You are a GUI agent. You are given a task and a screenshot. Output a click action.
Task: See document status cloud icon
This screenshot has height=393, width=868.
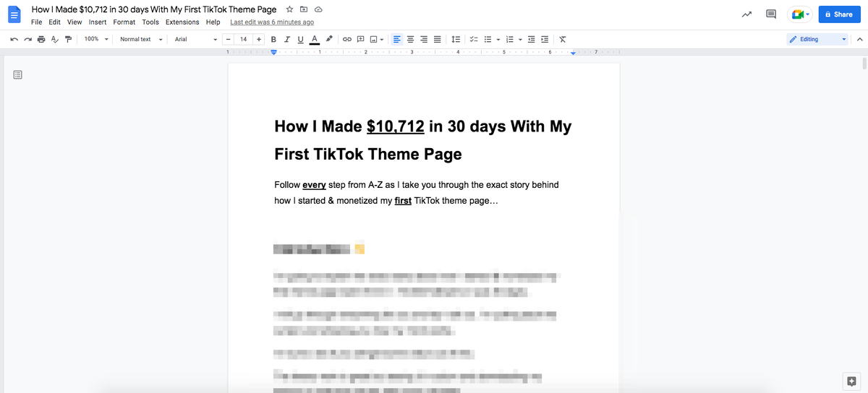click(x=318, y=9)
